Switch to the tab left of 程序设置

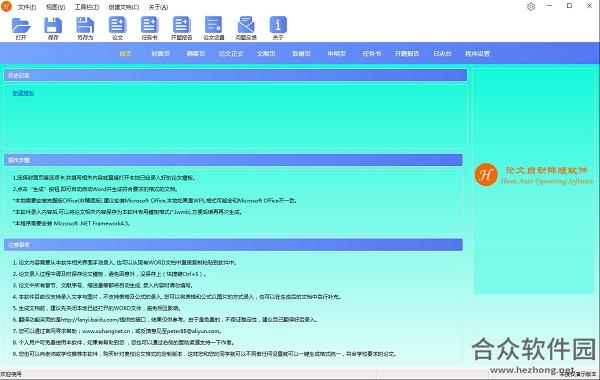442,54
